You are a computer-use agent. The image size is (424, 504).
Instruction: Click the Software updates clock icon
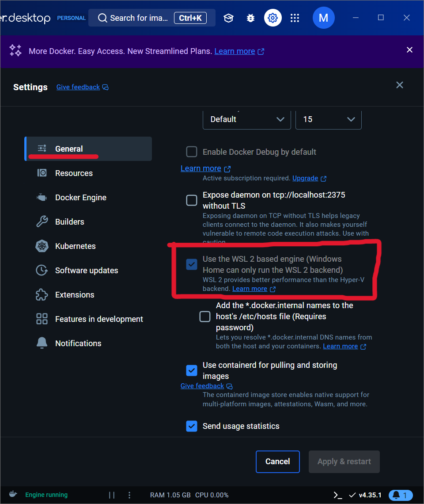point(42,270)
